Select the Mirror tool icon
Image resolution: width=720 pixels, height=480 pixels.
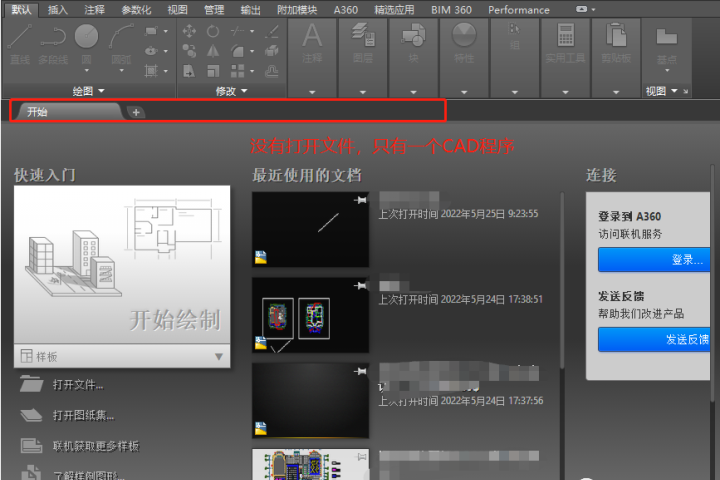(213, 51)
